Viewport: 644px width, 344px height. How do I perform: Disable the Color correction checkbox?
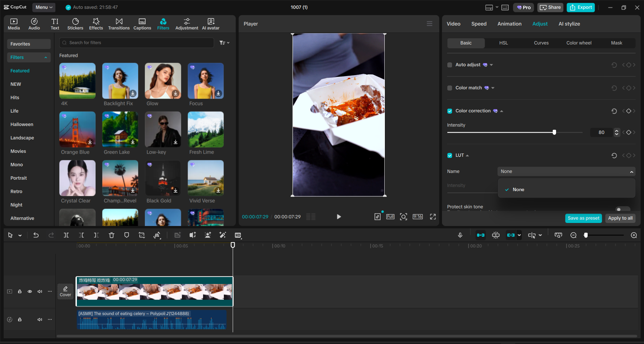point(449,111)
